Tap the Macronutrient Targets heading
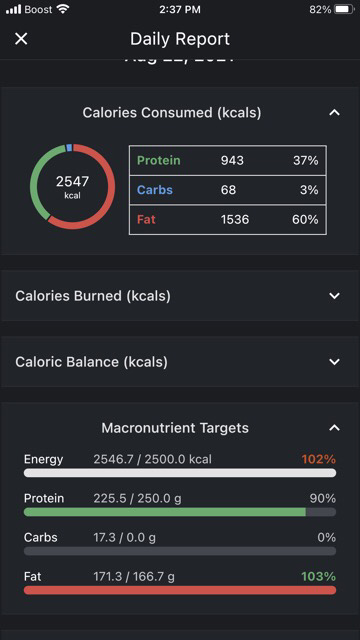Viewport: 360px width, 640px height. tap(175, 428)
